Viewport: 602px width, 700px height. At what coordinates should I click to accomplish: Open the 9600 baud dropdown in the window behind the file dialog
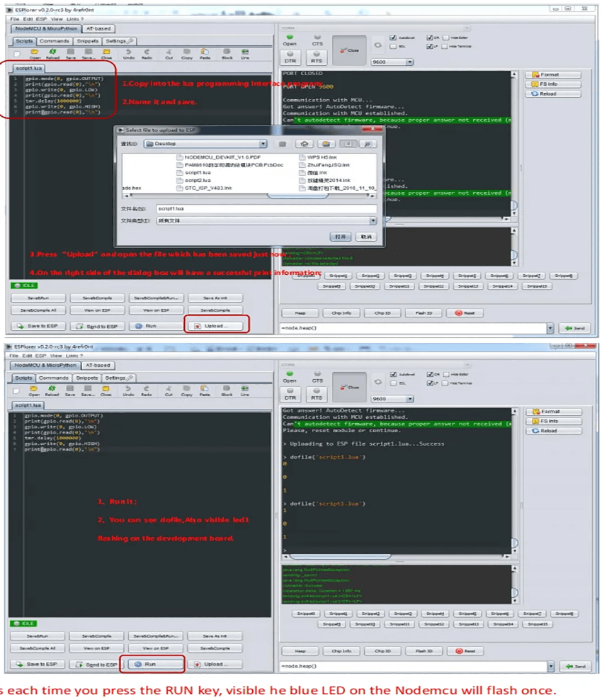(409, 62)
